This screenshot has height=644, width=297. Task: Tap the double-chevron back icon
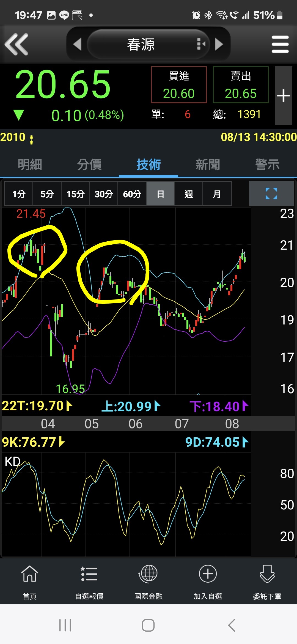pyautogui.click(x=16, y=44)
